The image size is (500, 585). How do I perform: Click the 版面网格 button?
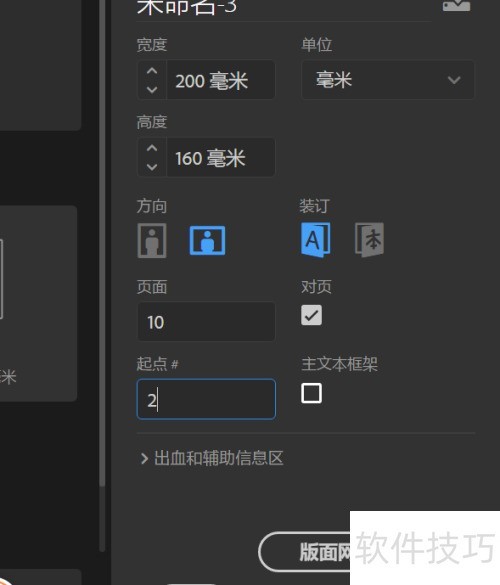[305, 552]
